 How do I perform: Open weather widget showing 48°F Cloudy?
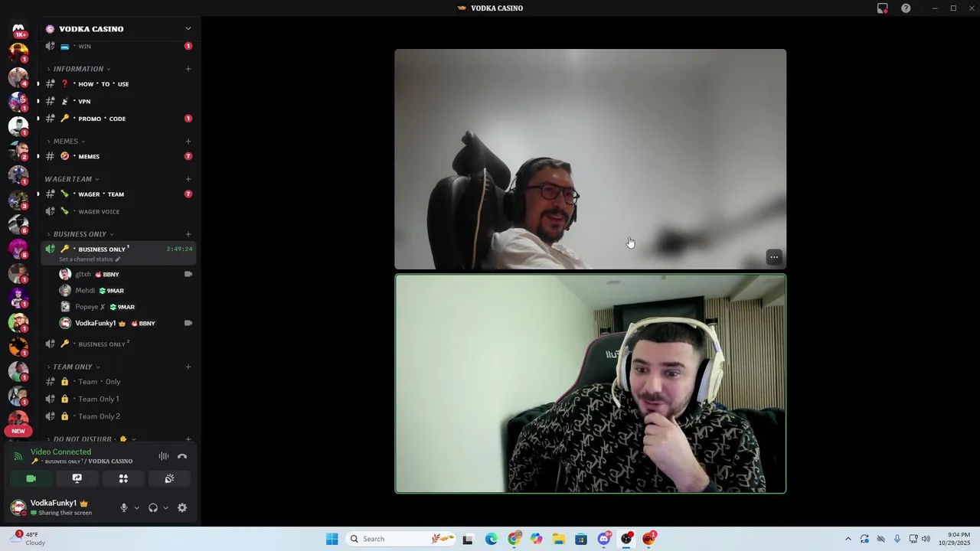pyautogui.click(x=28, y=539)
